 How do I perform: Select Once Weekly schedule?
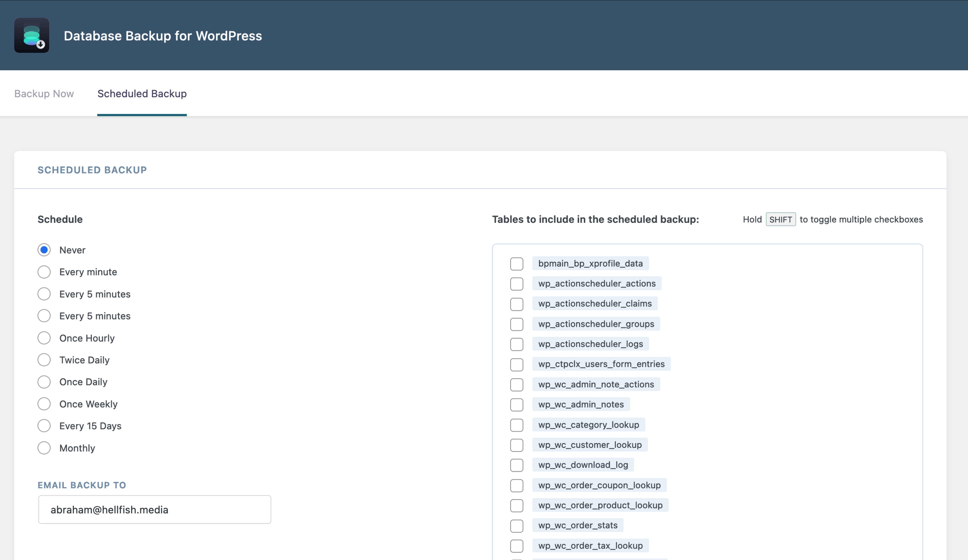[x=44, y=404]
